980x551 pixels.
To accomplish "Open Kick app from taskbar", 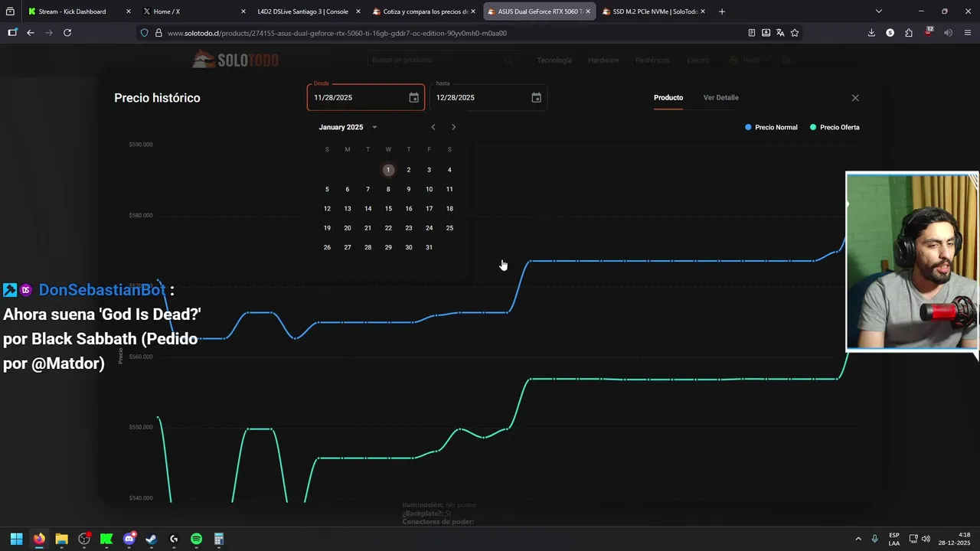I will pos(106,539).
